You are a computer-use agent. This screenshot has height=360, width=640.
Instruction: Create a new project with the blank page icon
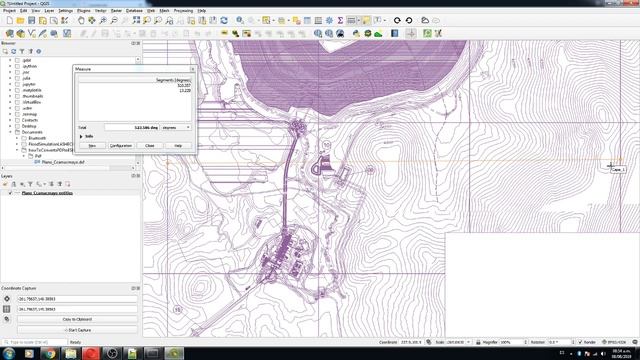[9, 20]
